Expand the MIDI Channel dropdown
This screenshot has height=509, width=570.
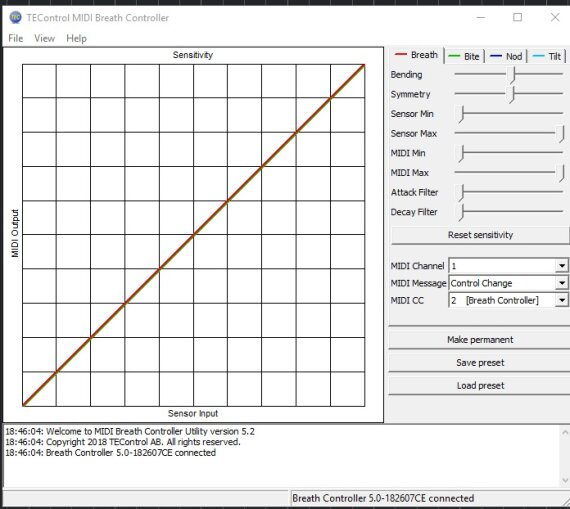(562, 266)
